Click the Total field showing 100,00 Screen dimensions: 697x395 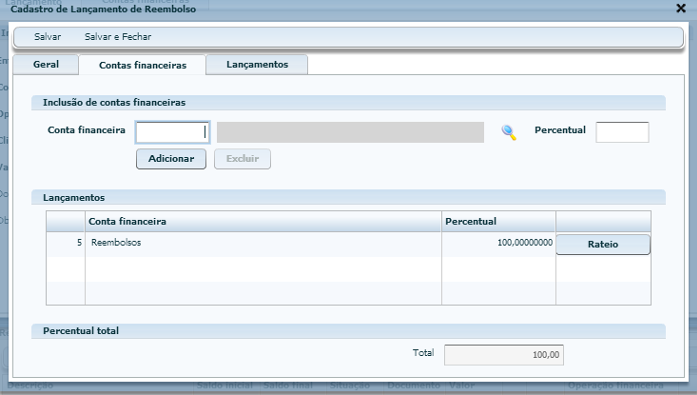coord(504,355)
